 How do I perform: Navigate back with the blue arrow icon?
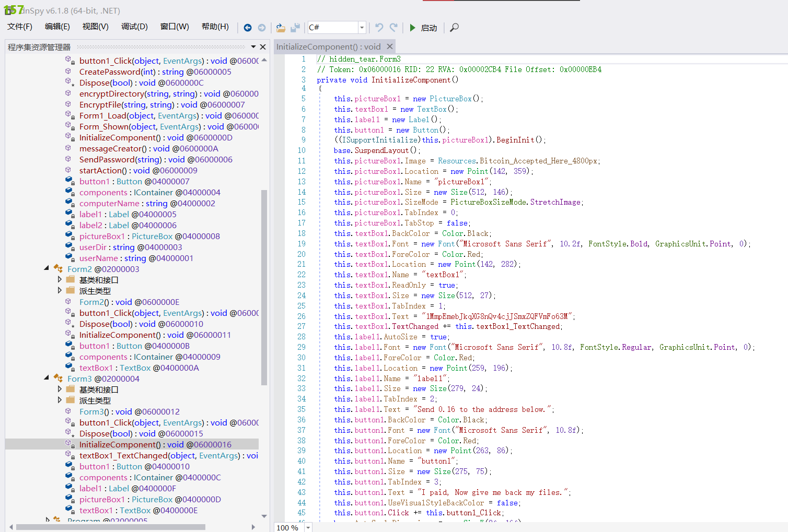(x=248, y=28)
